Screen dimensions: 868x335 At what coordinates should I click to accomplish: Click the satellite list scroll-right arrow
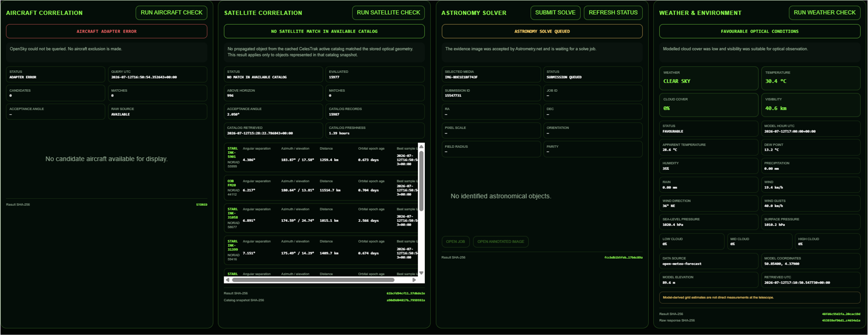414,280
